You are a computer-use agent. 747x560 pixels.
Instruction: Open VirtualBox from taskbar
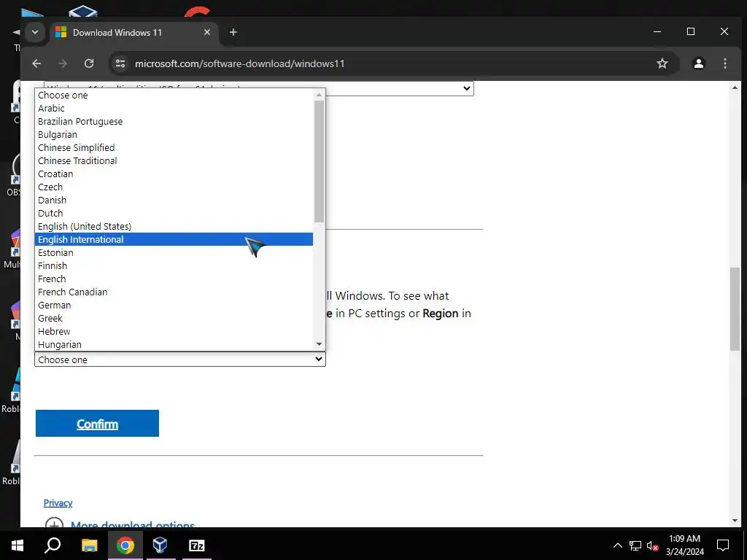tap(160, 545)
